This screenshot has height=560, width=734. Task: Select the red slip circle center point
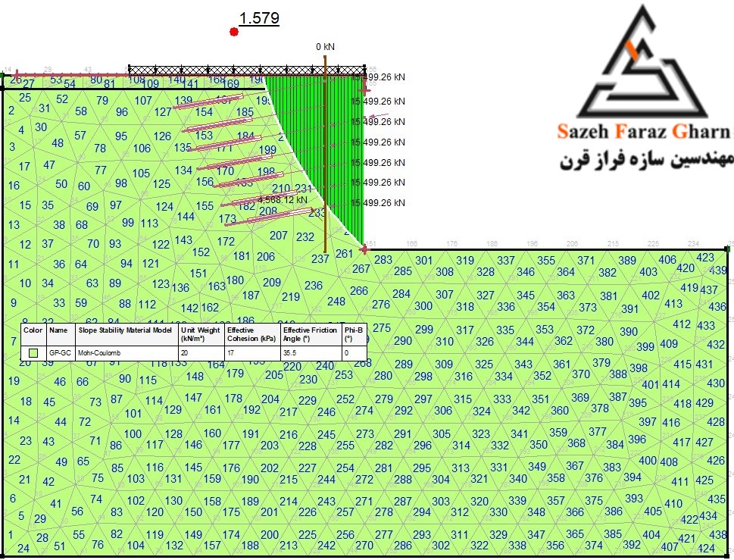coord(234,32)
